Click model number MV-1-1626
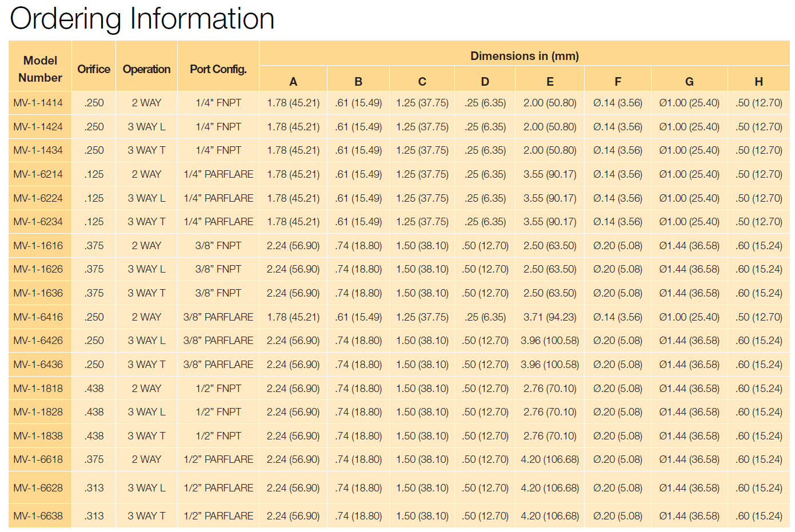 [38, 269]
